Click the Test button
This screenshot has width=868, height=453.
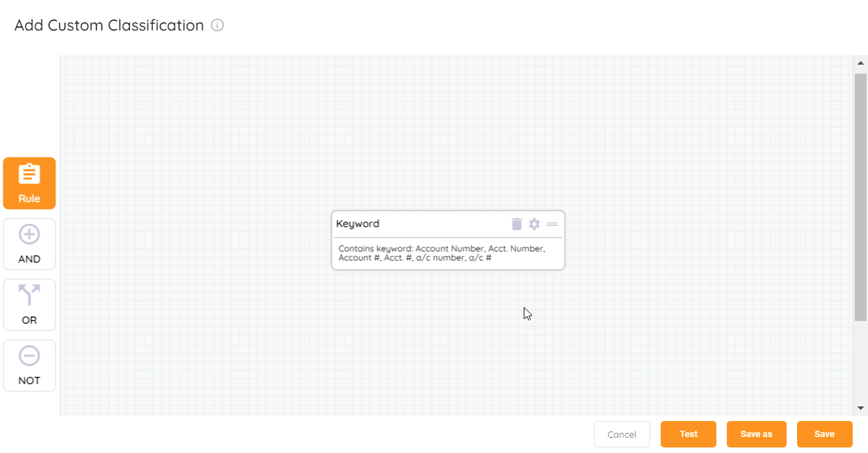pyautogui.click(x=688, y=434)
